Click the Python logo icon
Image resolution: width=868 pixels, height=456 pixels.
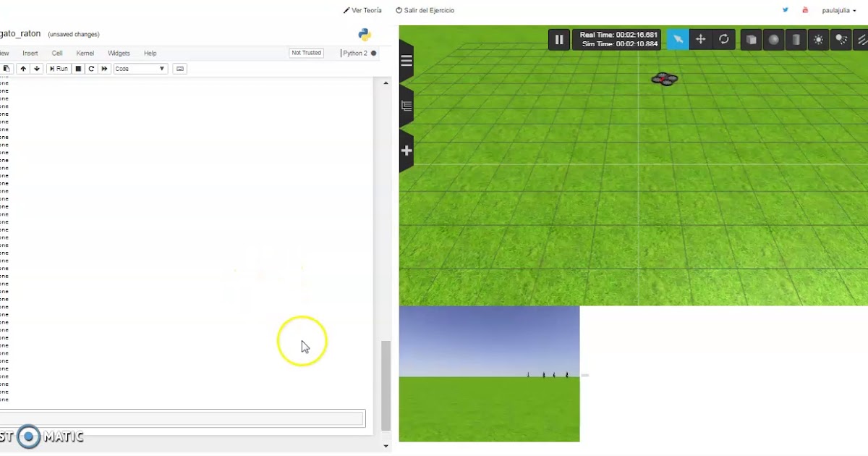[365, 35]
